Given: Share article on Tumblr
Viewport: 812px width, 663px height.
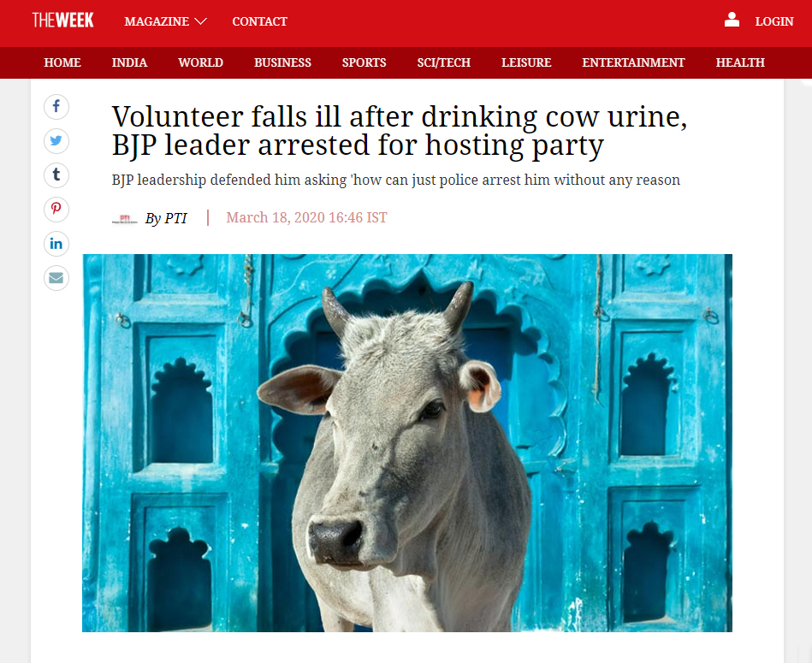Looking at the screenshot, I should coord(56,175).
